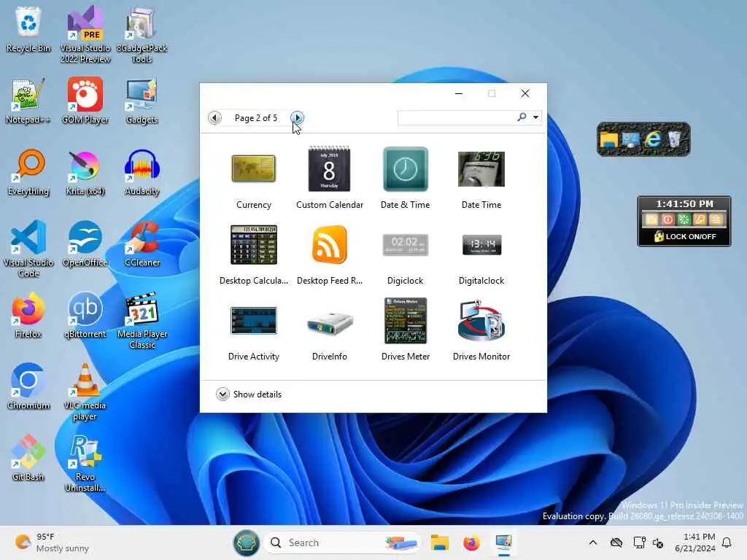Select the Everything desktop shortcut

point(28,172)
